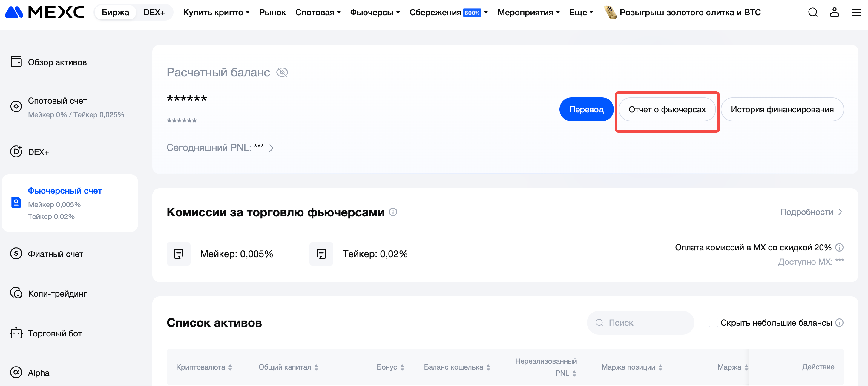Viewport: 868px width, 386px height.
Task: Open Фиатный счет in sidebar
Action: click(56, 254)
